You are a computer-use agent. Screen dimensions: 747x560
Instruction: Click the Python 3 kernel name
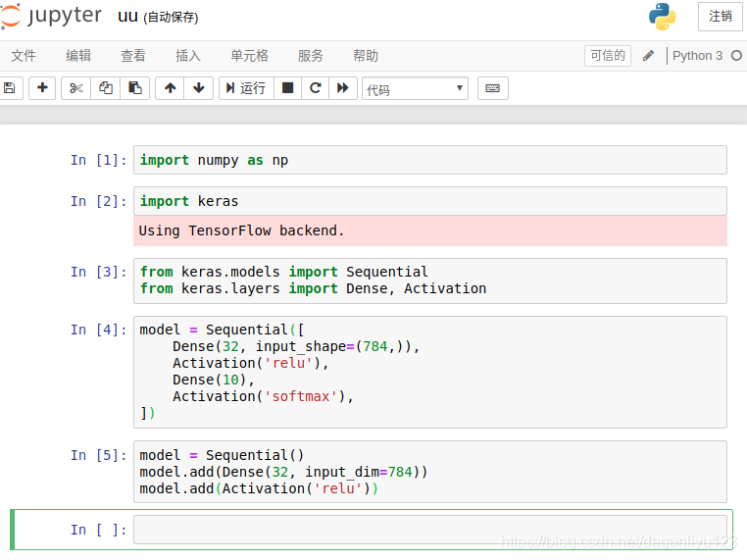coord(697,56)
